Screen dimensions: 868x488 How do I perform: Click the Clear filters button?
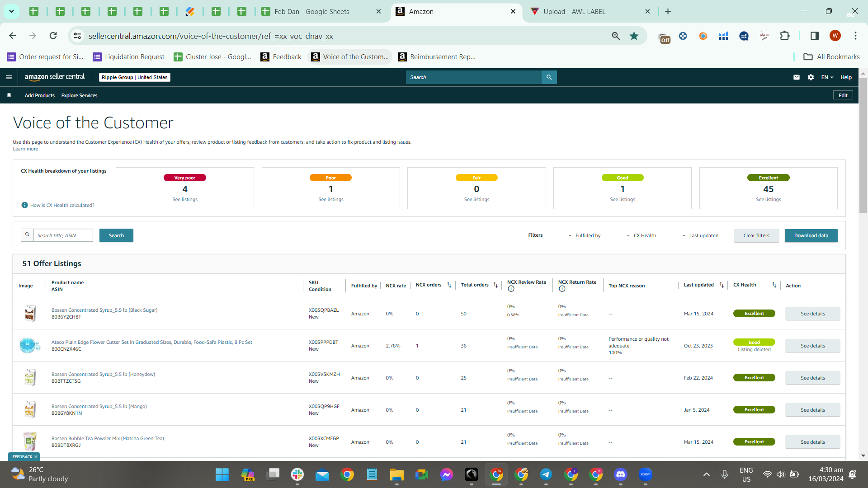(756, 235)
